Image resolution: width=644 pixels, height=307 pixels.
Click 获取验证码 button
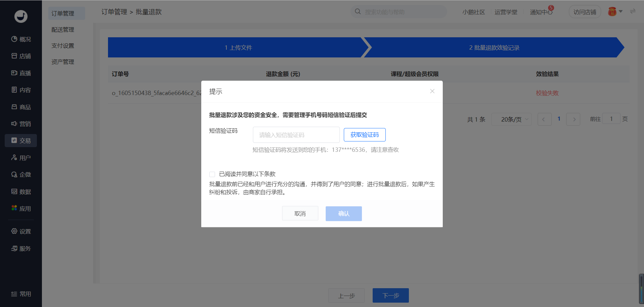click(x=365, y=135)
